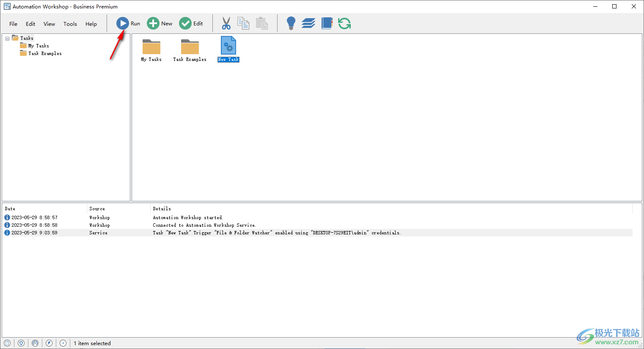Select the log date 2023-05-29 8:58:58

click(34, 225)
